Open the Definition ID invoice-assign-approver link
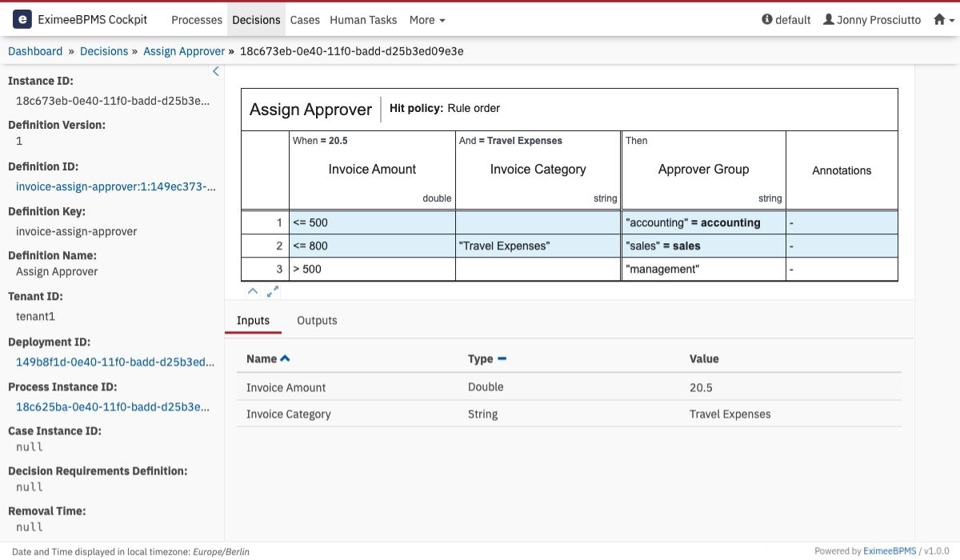The width and height of the screenshot is (960, 560). click(x=116, y=186)
